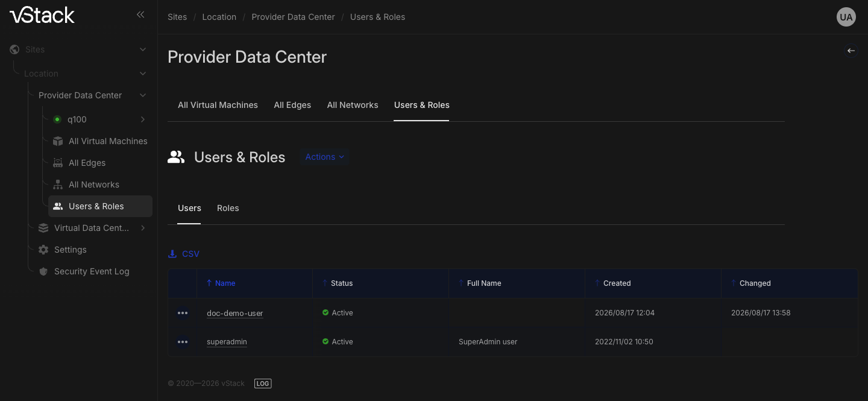868x401 pixels.
Task: Open row actions for superadmin
Action: (183, 342)
